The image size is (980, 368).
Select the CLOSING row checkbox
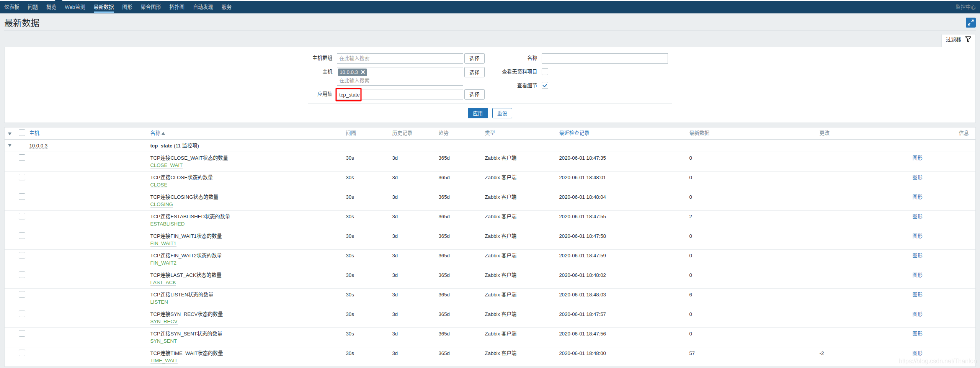click(22, 197)
